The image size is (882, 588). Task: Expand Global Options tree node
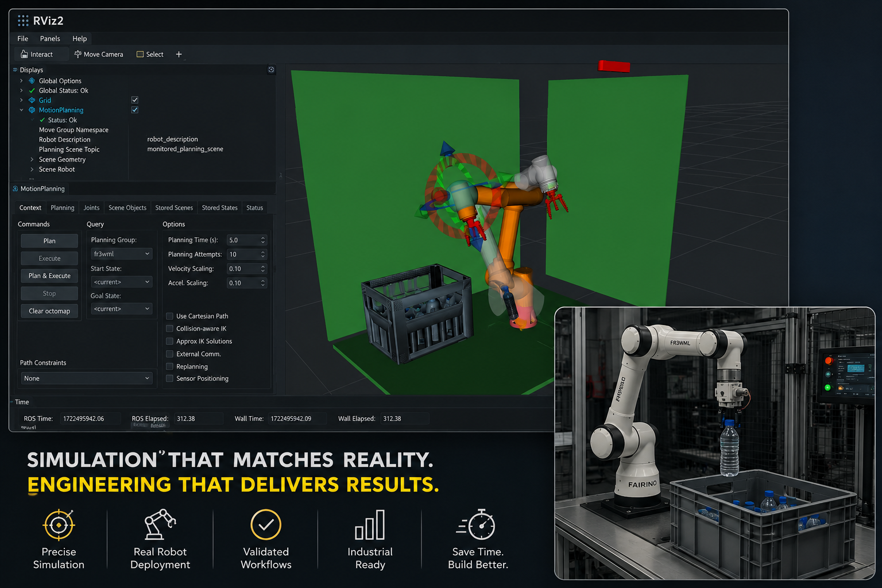coord(22,81)
